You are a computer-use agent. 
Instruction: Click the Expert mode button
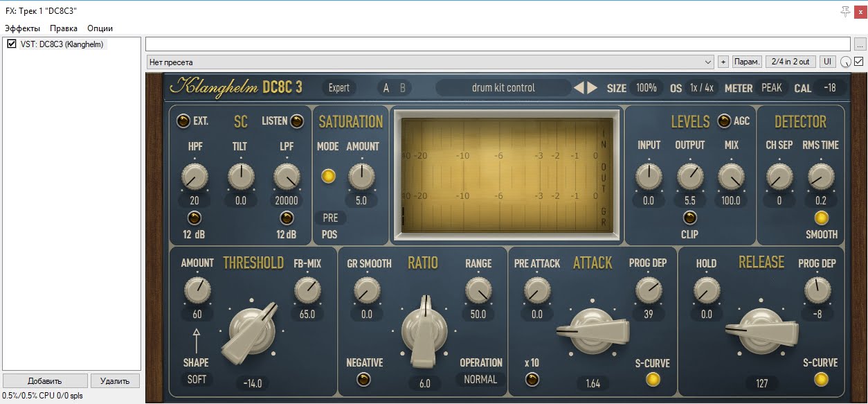pyautogui.click(x=339, y=88)
